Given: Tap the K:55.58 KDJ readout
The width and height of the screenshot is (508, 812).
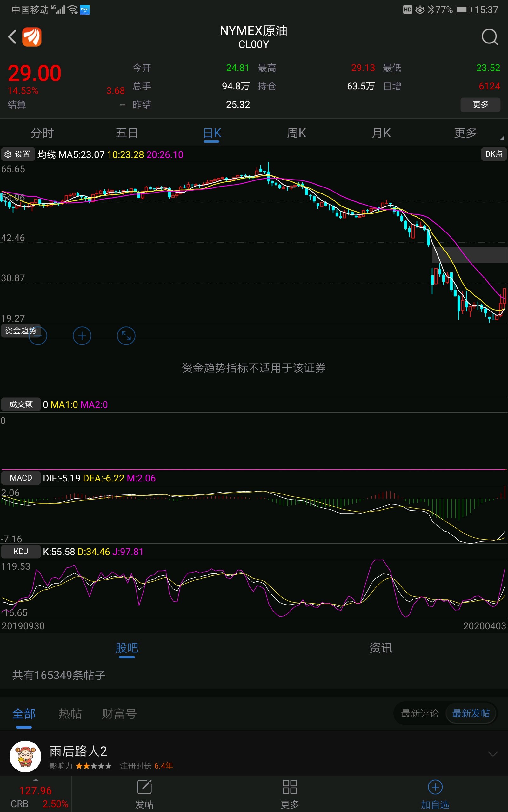Looking at the screenshot, I should [x=59, y=552].
